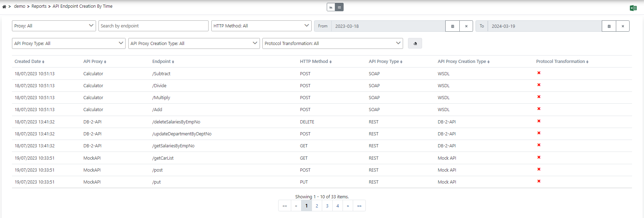
Task: Switch to list view toggle
Action: 339,7
